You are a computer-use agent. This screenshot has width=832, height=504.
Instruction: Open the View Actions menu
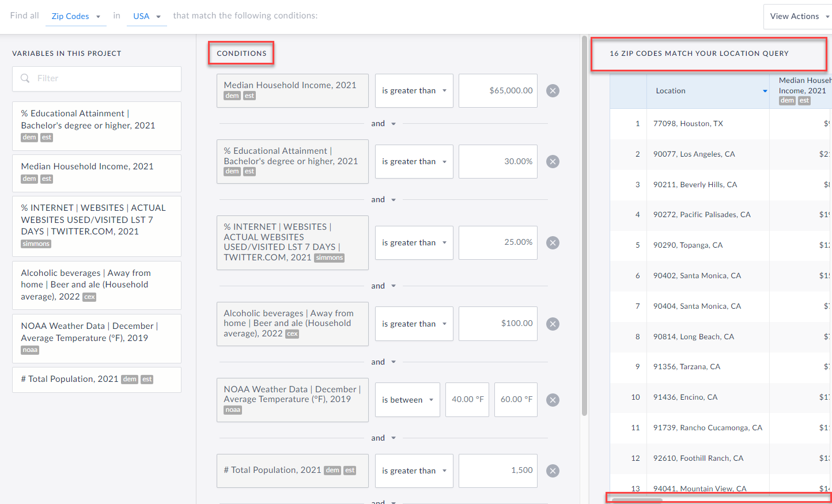[x=799, y=16]
